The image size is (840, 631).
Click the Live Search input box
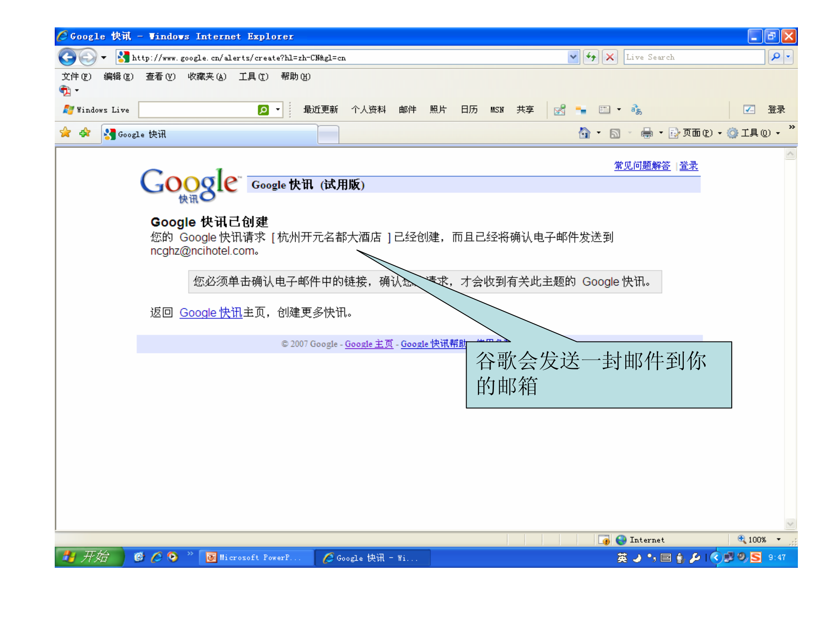tap(693, 57)
